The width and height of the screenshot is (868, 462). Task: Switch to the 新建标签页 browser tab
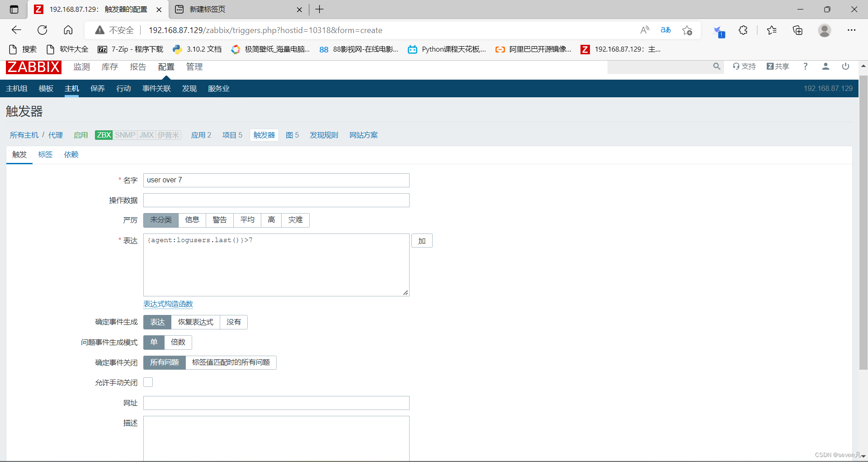coord(238,10)
